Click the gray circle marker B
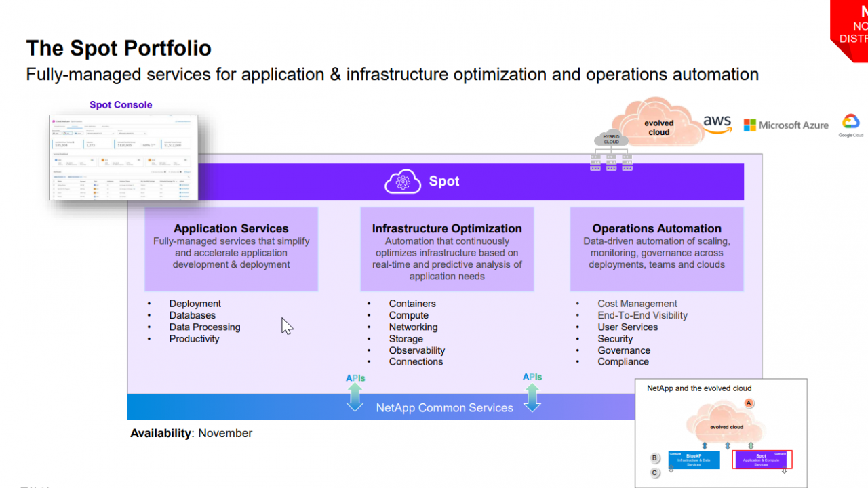 click(655, 458)
